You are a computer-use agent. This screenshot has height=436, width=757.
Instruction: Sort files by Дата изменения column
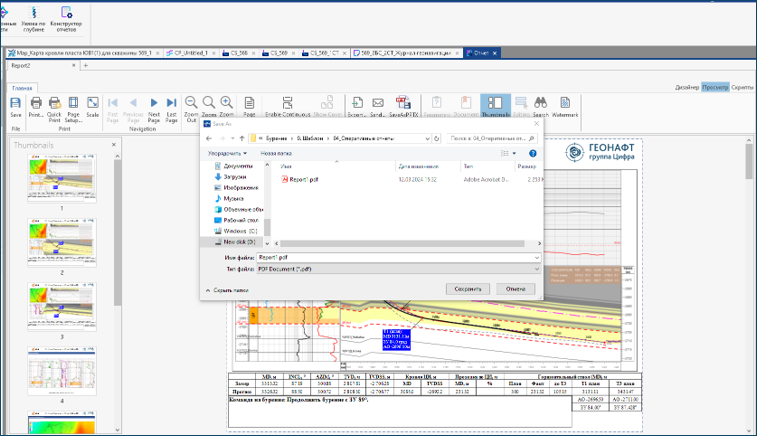point(418,166)
